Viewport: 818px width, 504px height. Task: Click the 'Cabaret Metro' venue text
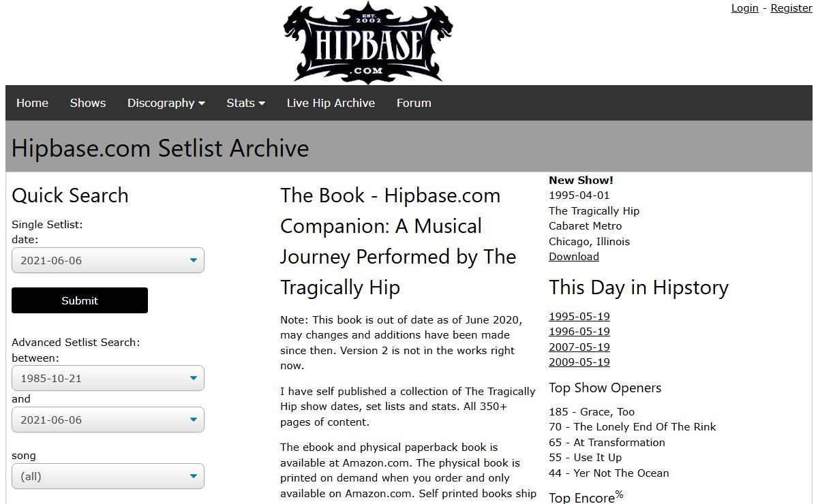[586, 226]
